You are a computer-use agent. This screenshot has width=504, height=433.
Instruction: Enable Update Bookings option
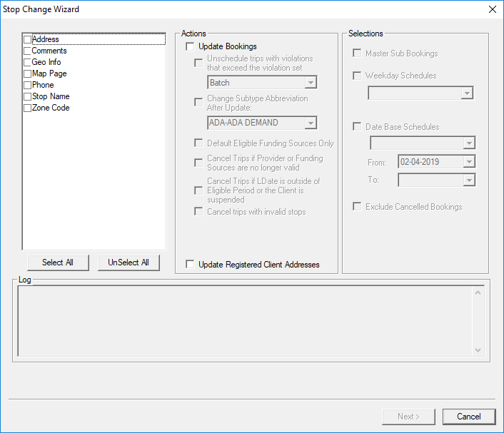(190, 47)
